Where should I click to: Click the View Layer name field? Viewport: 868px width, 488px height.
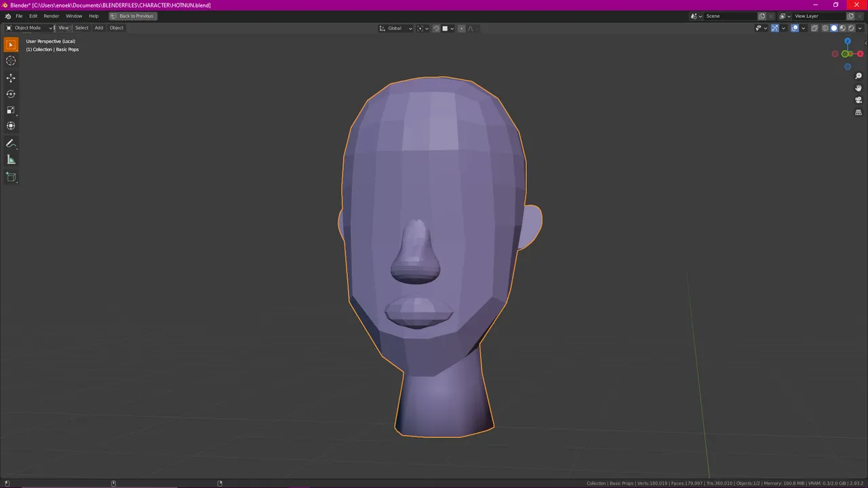[x=819, y=16]
